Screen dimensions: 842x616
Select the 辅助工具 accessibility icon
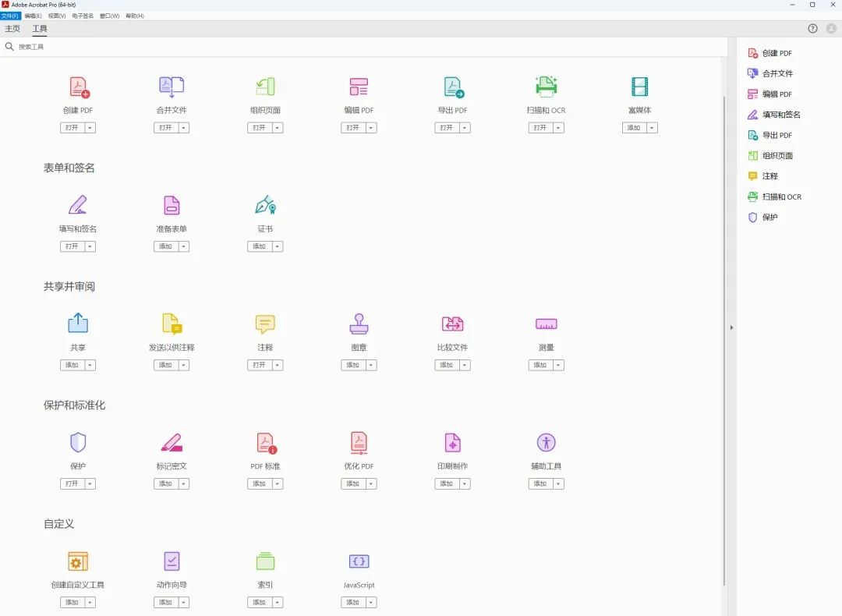pyautogui.click(x=546, y=443)
